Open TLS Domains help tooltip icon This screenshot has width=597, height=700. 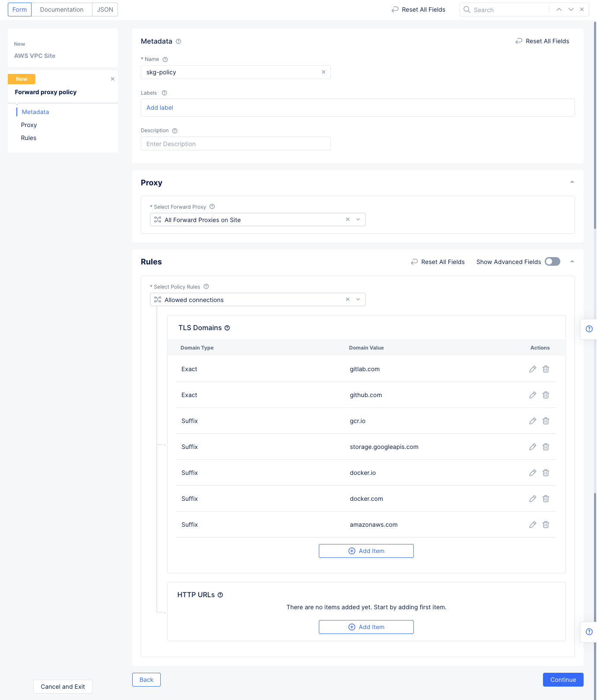pyautogui.click(x=227, y=328)
